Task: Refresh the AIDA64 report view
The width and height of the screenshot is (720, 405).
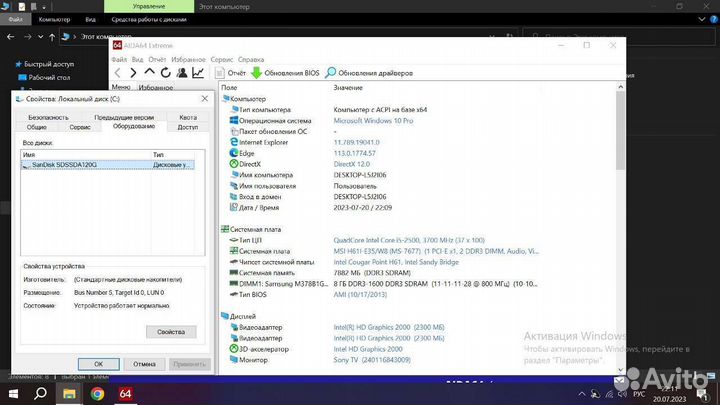Action: (165, 73)
